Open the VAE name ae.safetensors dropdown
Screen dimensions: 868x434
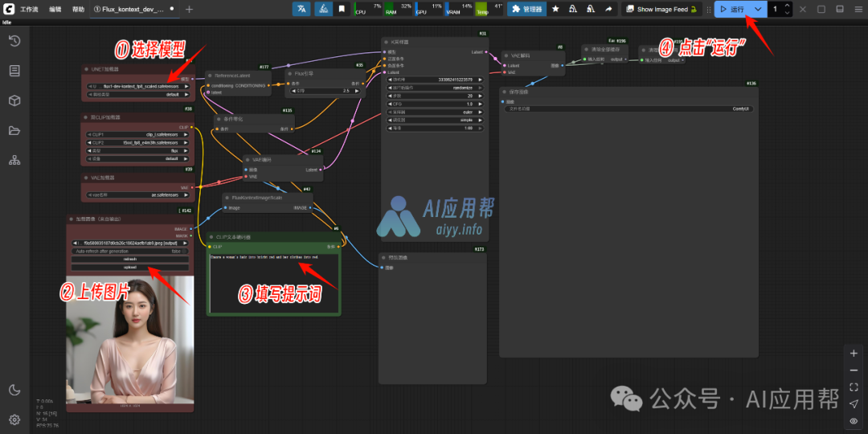click(x=138, y=194)
